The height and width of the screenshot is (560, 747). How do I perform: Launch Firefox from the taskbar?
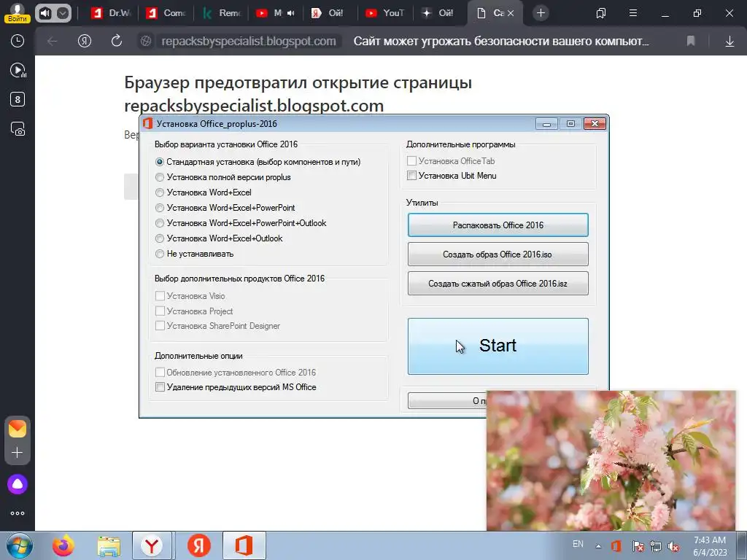coord(63,545)
